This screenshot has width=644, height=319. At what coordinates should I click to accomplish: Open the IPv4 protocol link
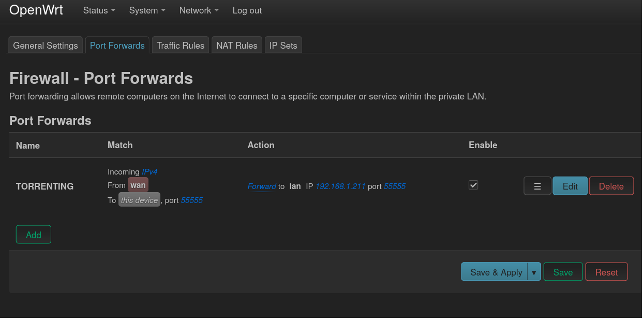pos(149,171)
